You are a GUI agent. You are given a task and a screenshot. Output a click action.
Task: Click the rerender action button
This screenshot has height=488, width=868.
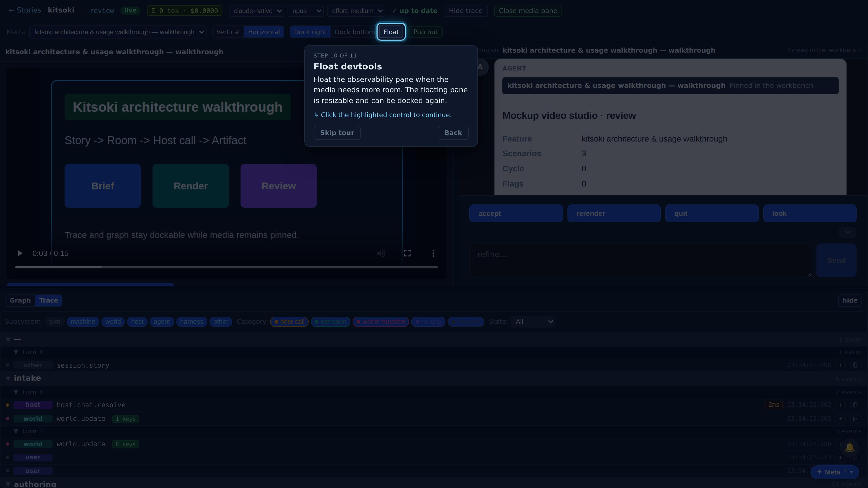pyautogui.click(x=614, y=214)
